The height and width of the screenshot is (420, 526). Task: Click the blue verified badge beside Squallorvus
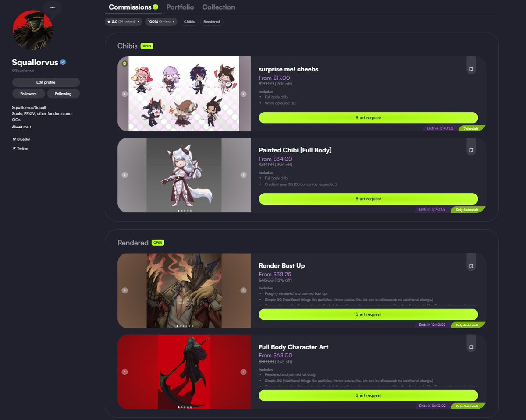click(63, 62)
